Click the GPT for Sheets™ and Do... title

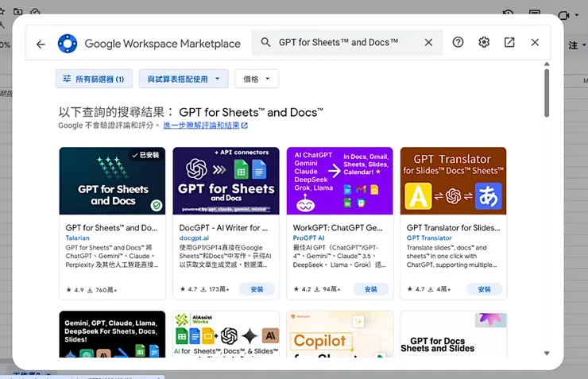point(111,227)
